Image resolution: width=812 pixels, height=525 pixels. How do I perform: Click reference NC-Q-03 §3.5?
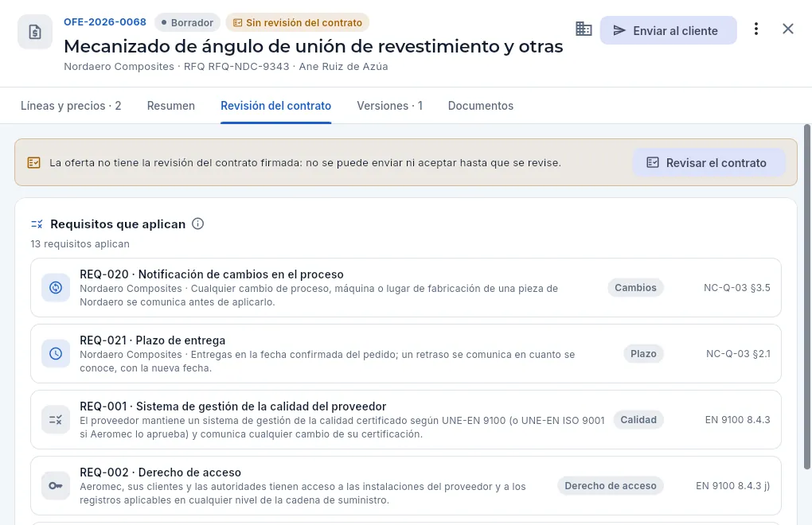tap(736, 288)
